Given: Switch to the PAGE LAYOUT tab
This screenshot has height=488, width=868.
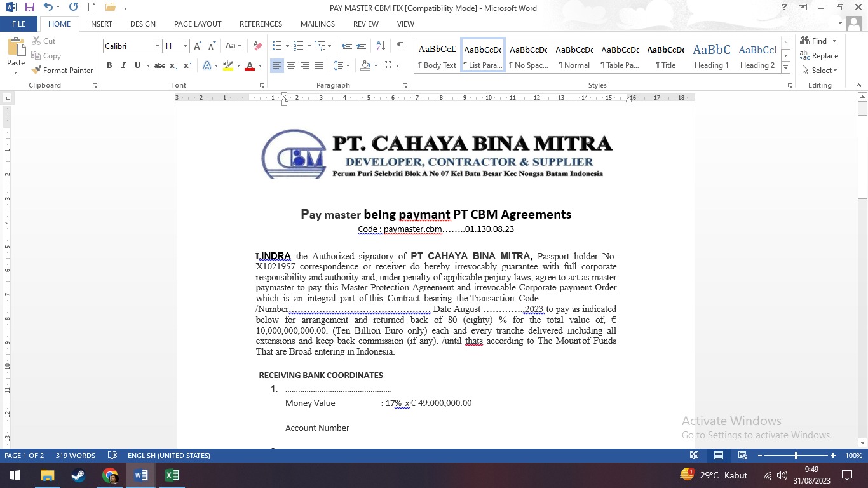Looking at the screenshot, I should (x=198, y=24).
